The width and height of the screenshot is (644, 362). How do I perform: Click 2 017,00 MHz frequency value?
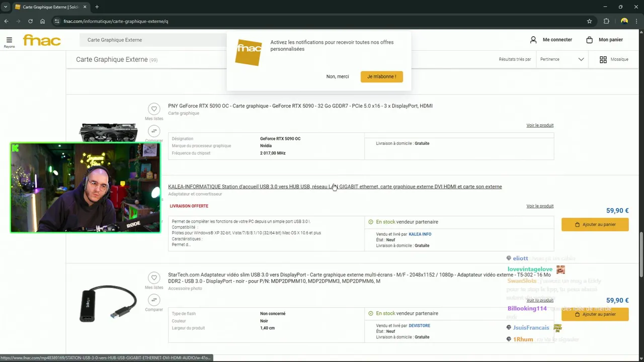[273, 153]
